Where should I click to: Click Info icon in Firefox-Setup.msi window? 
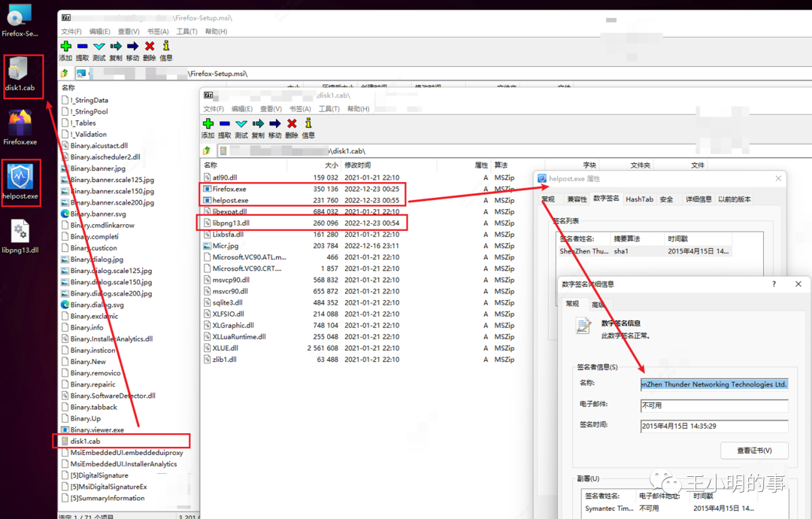166,46
